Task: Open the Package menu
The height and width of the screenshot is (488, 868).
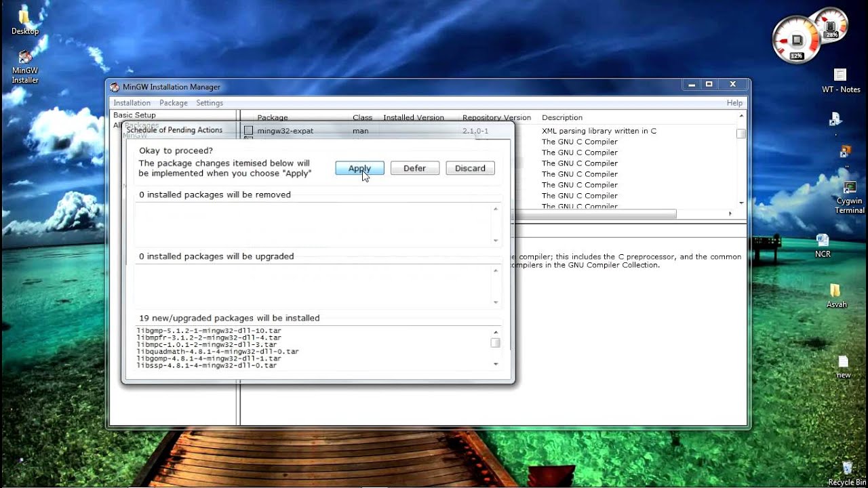Action: pos(173,103)
